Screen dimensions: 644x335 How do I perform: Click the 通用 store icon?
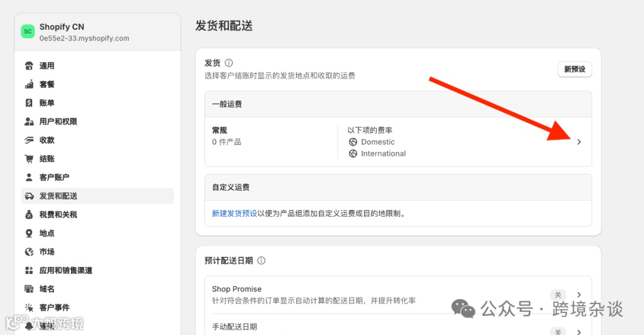click(29, 66)
